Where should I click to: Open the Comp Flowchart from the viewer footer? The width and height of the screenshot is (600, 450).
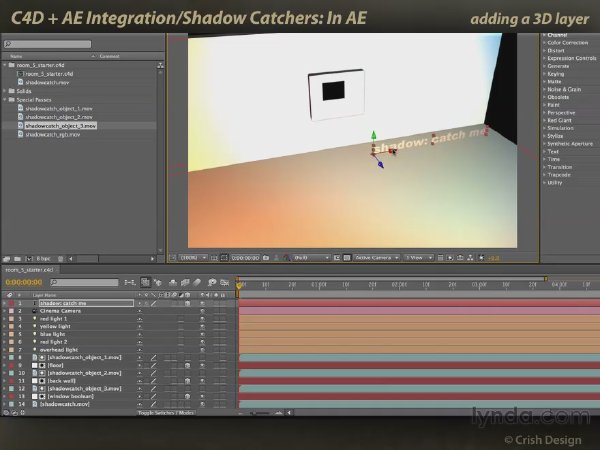(470, 258)
